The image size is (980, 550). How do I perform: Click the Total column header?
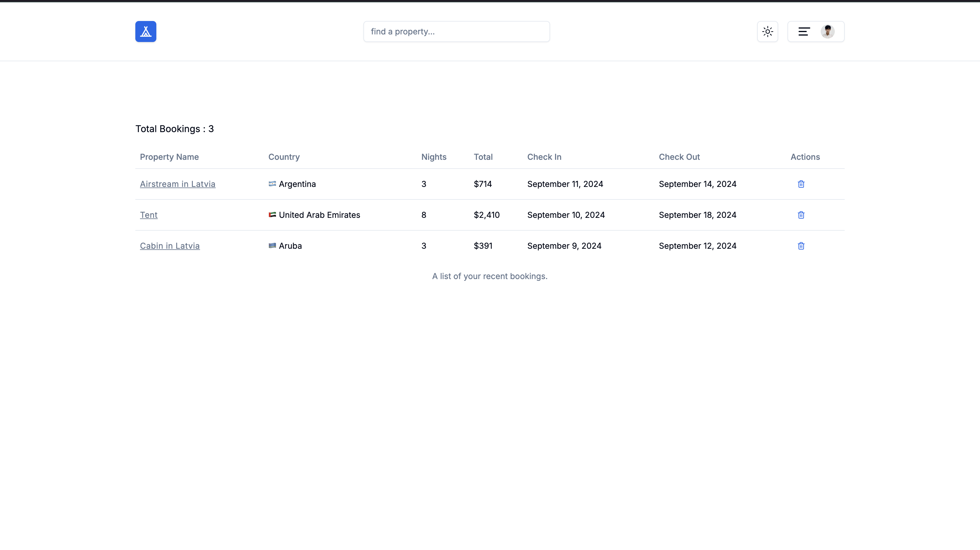[483, 157]
